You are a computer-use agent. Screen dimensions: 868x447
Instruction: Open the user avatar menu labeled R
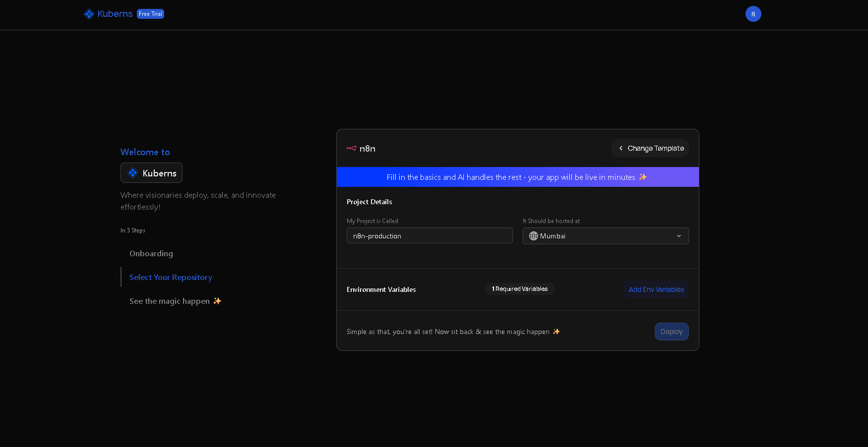tap(753, 14)
